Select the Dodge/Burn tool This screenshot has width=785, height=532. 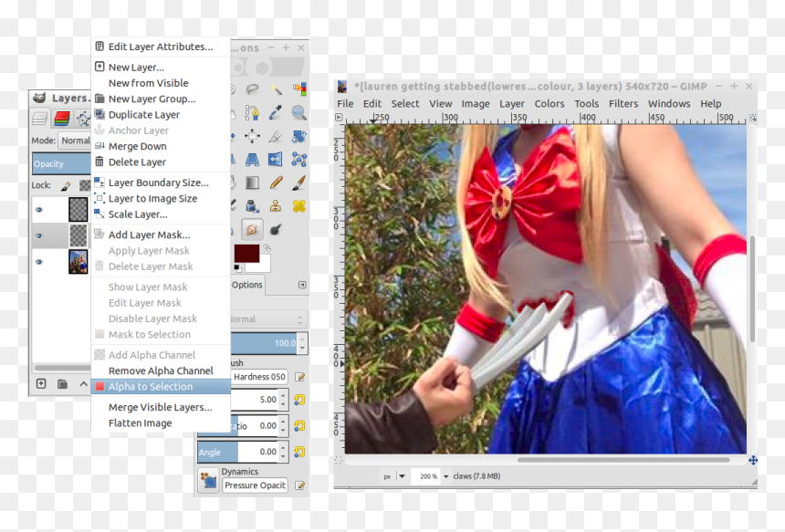click(x=276, y=230)
